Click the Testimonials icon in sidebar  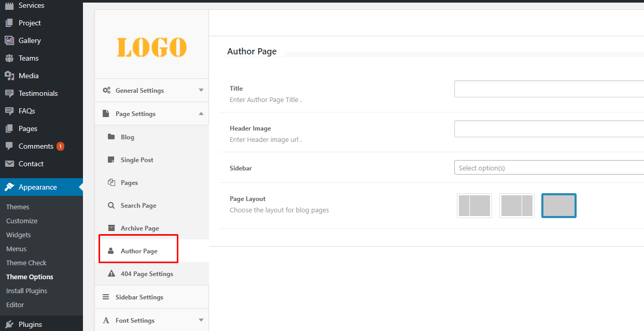[x=9, y=93]
